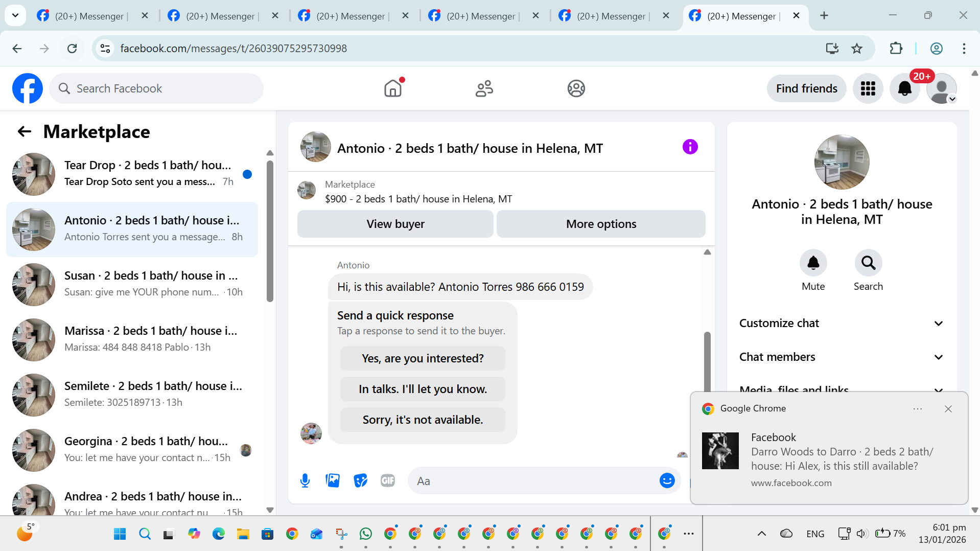Click the Mute bell icon

click(x=813, y=263)
